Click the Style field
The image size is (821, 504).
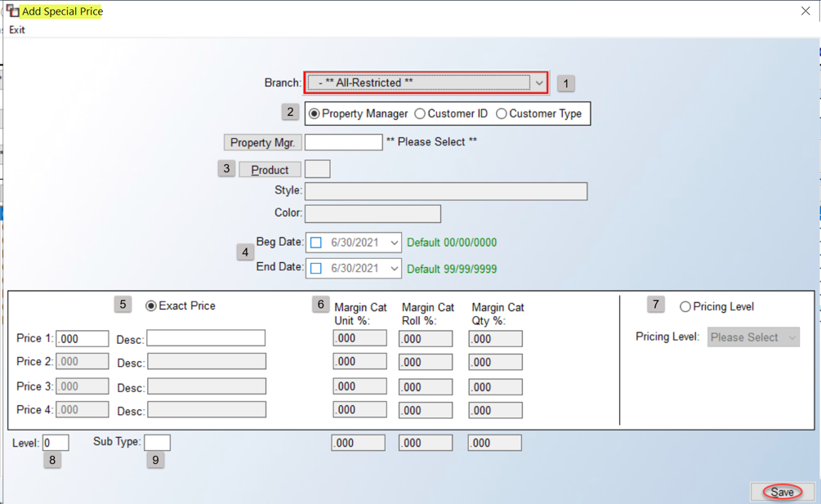446,191
